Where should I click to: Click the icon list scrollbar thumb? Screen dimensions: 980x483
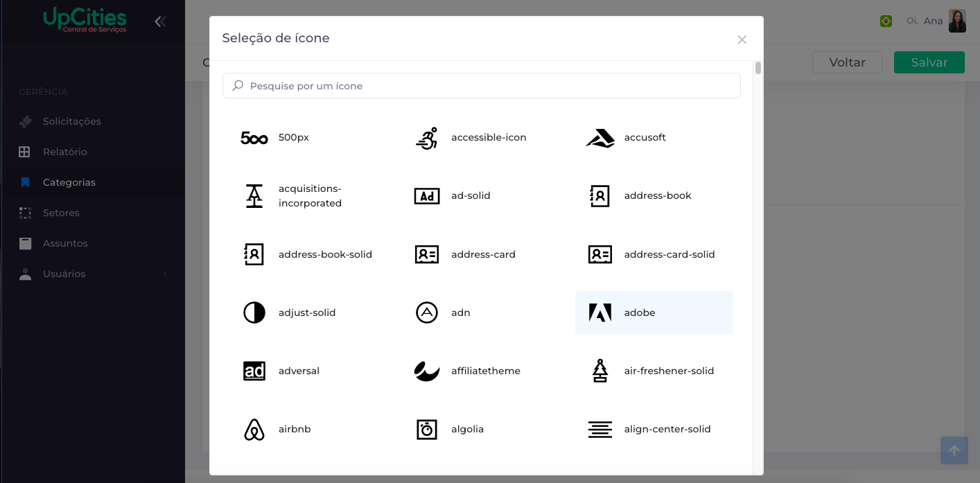pyautogui.click(x=758, y=68)
